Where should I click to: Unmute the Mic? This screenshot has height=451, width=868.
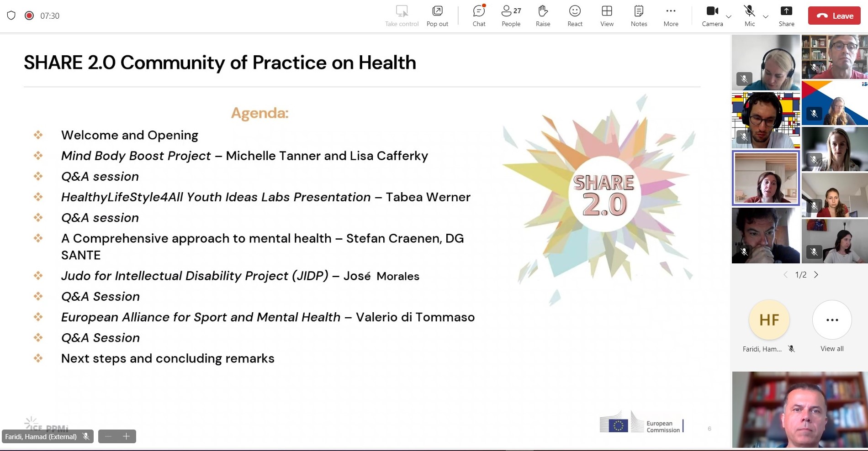[x=750, y=16]
